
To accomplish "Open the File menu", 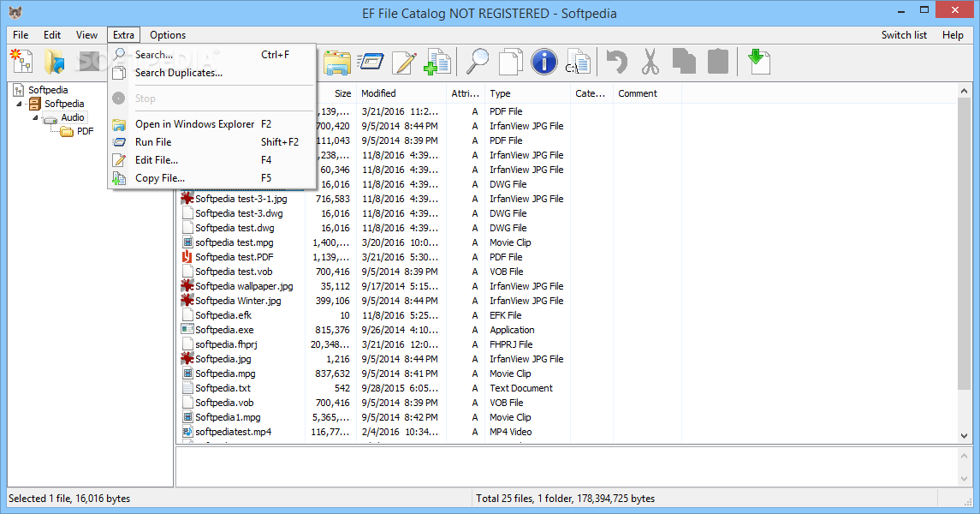I will [x=21, y=35].
